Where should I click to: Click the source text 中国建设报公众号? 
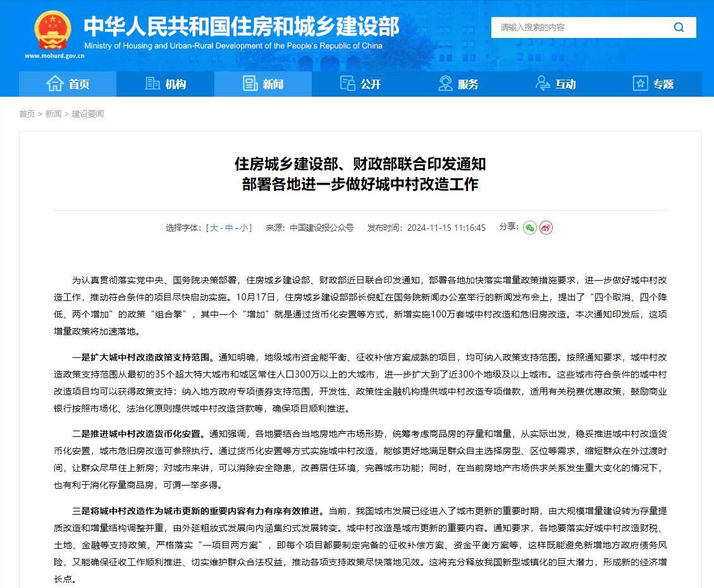point(321,228)
